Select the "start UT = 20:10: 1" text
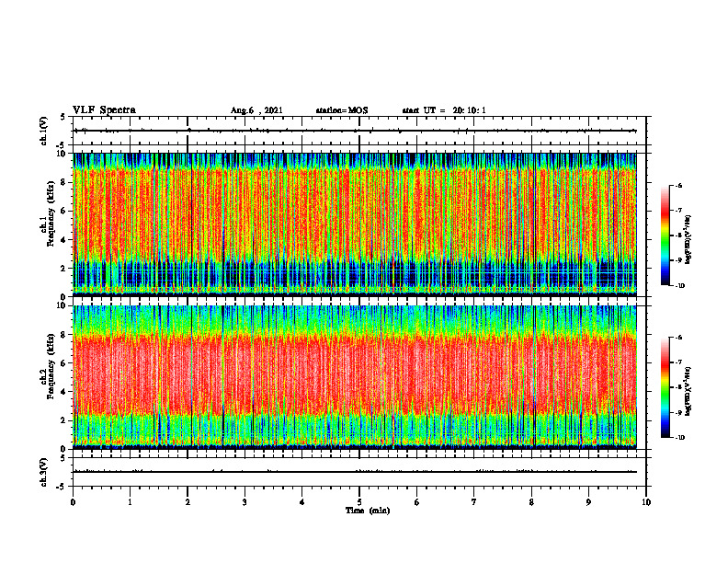728x563 pixels. point(444,110)
